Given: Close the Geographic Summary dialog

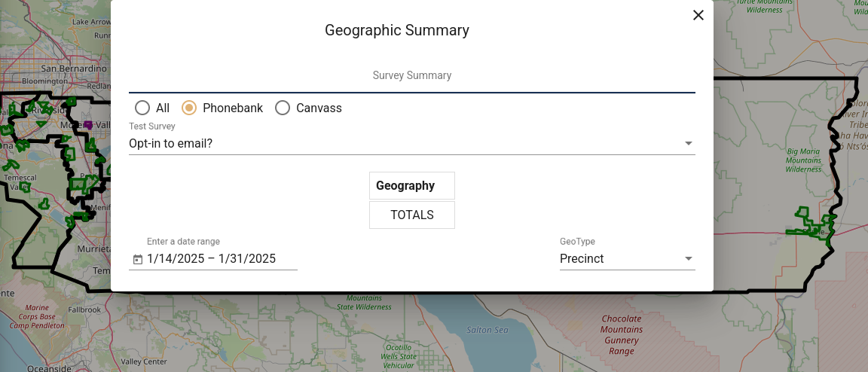Looking at the screenshot, I should (x=698, y=16).
